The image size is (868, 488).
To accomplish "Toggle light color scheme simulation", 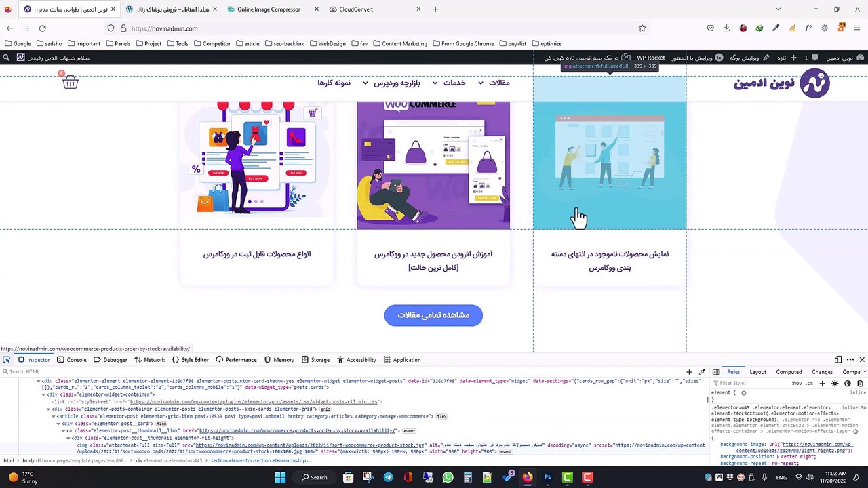I will coord(835,384).
